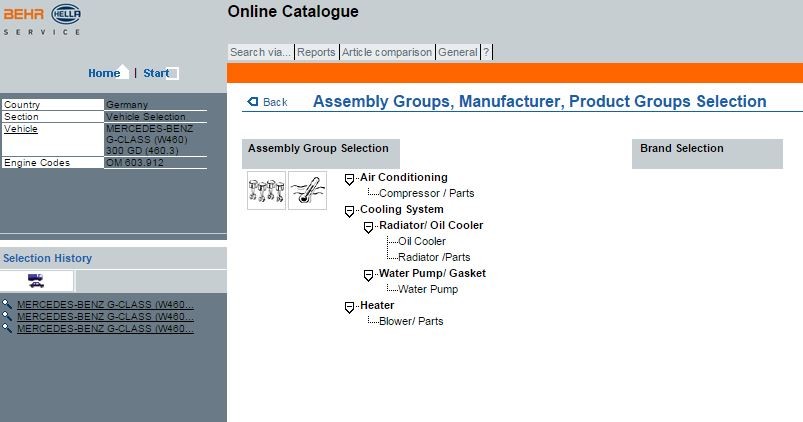Collapse the Radiator/ Oil Cooler node
The width and height of the screenshot is (803, 422).
tap(368, 227)
